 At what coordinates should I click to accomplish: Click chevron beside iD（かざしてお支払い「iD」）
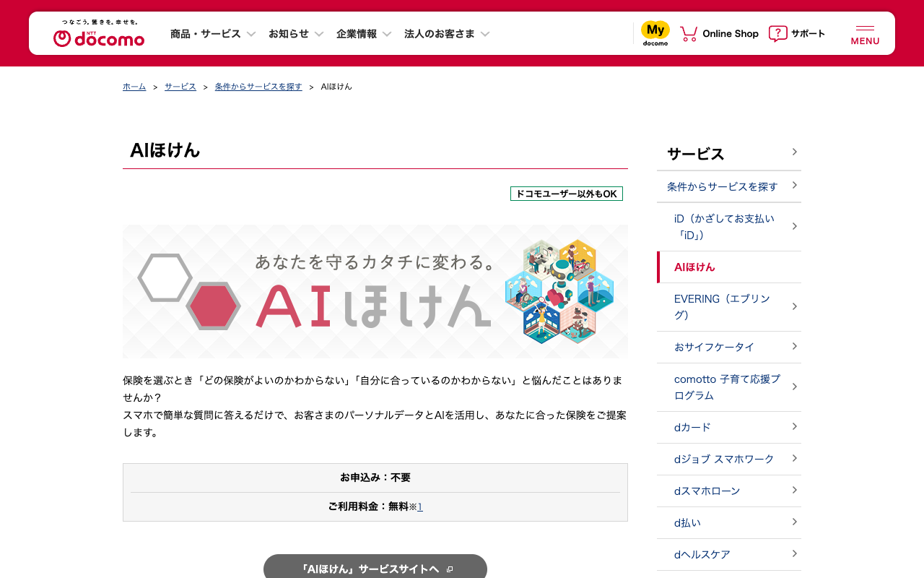[794, 226]
